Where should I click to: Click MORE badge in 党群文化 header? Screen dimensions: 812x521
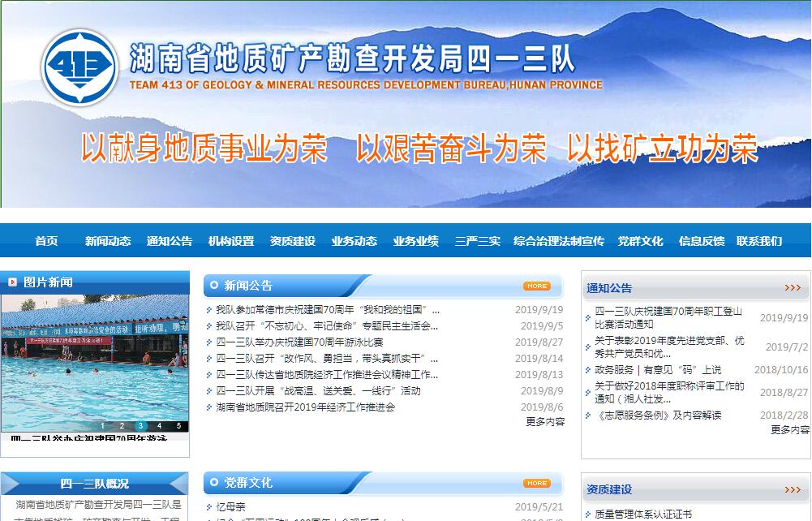(x=536, y=483)
